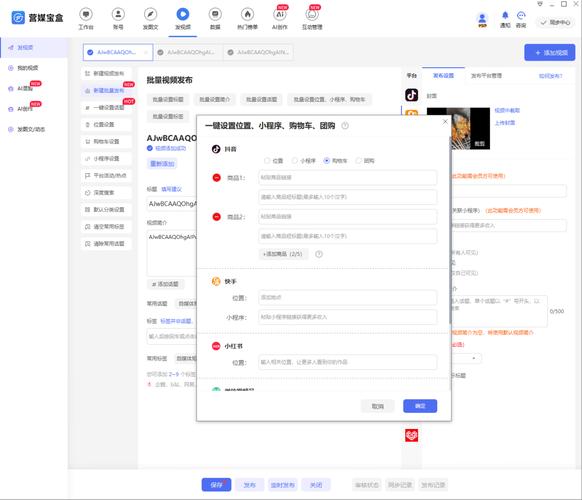Focus Kuaishou 小程序 input field
This screenshot has width=582, height=500.
347,317
